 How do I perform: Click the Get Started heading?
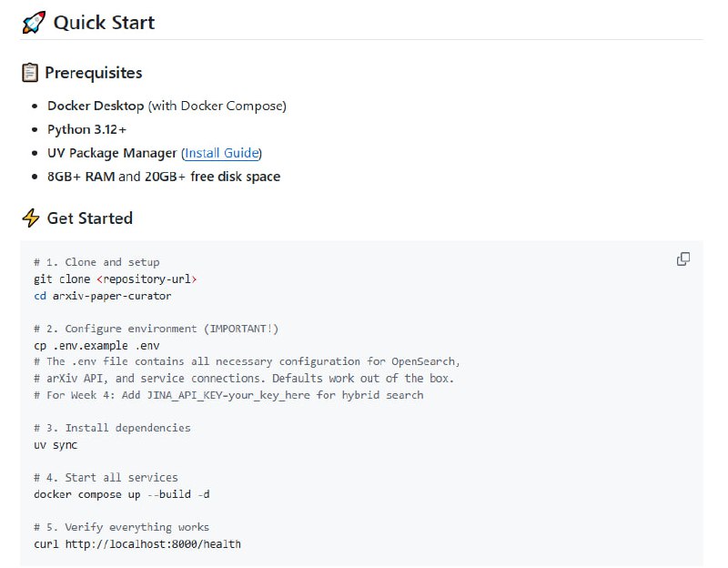point(89,218)
